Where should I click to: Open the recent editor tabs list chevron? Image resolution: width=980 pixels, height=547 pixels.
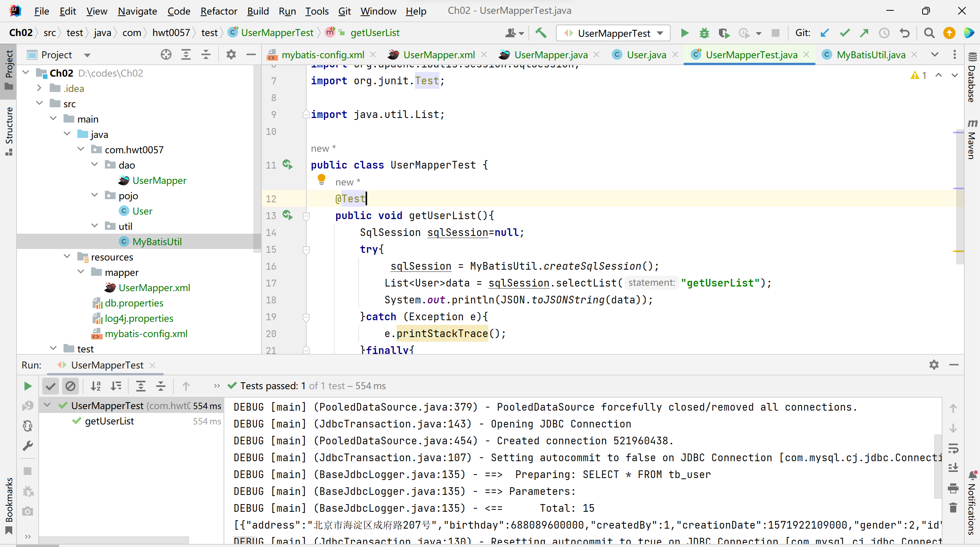tap(935, 55)
